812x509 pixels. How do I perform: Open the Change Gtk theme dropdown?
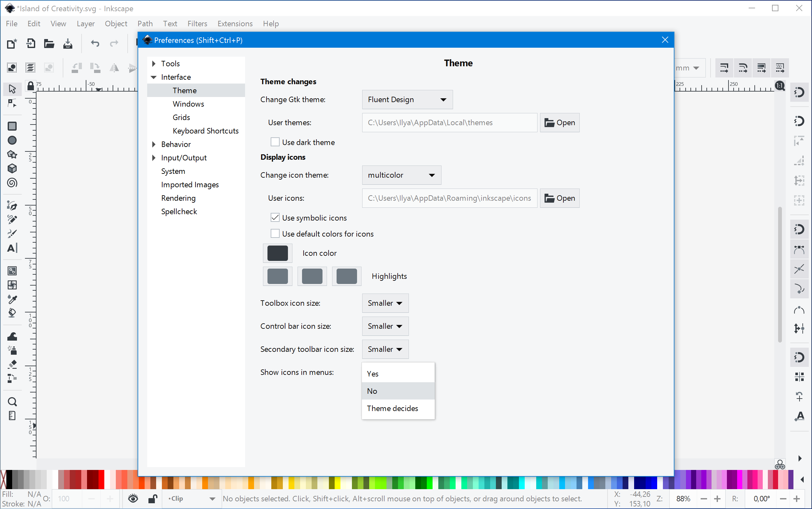point(407,99)
